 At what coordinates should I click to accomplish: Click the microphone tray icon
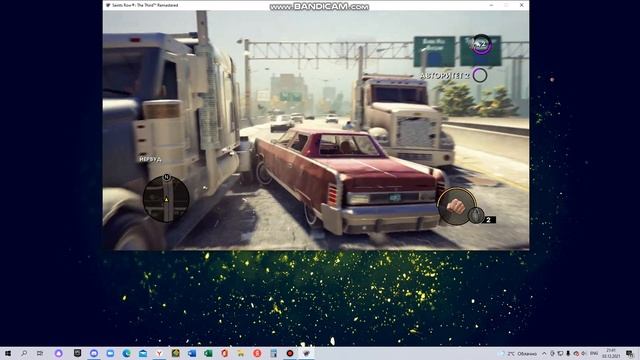tap(568, 353)
